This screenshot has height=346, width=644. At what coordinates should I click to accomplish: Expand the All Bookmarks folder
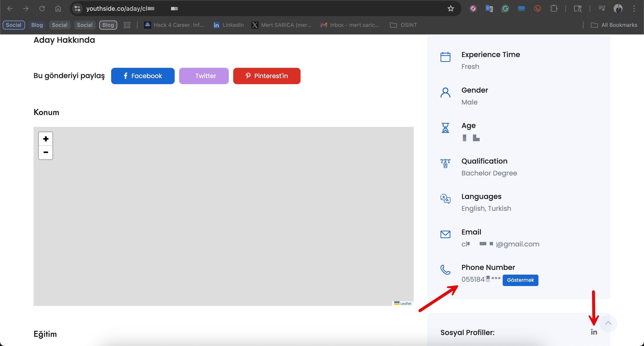[614, 25]
